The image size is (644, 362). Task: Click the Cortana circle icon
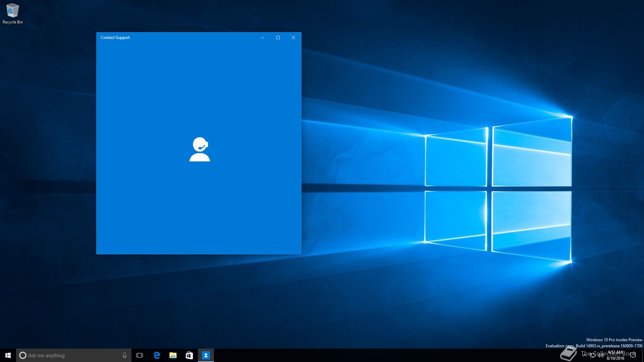tap(23, 355)
